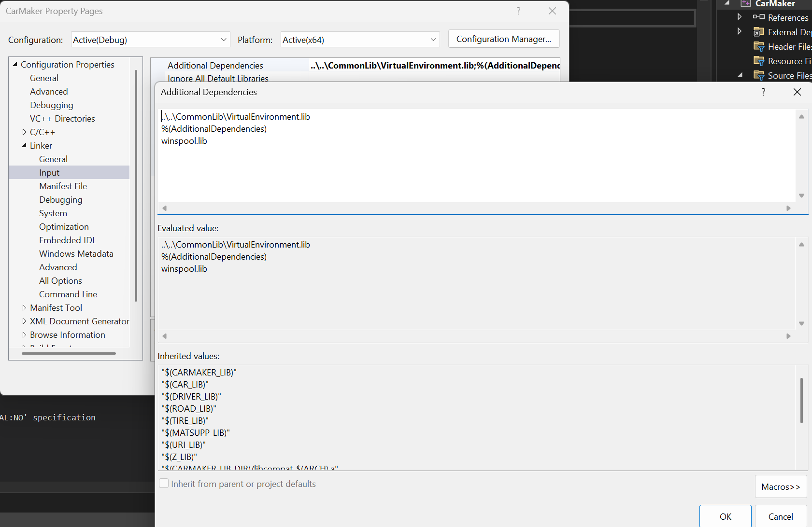Select VC++ Directories page
Screen dimensions: 812x527
pyautogui.click(x=62, y=118)
